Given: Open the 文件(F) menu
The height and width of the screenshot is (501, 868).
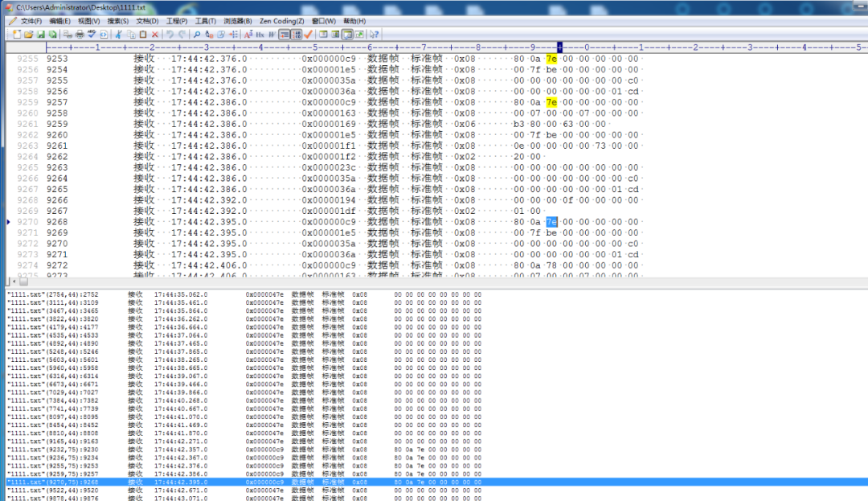Looking at the screenshot, I should 31,21.
